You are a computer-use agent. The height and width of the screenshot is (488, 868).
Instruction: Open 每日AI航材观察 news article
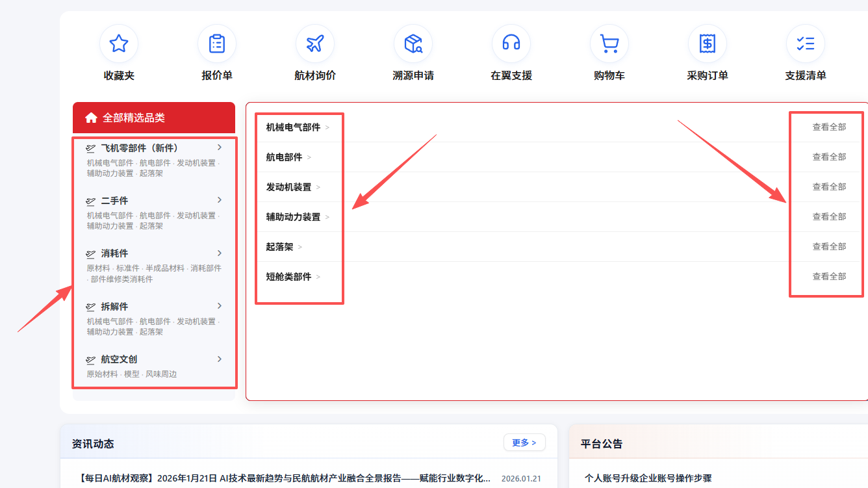point(285,478)
